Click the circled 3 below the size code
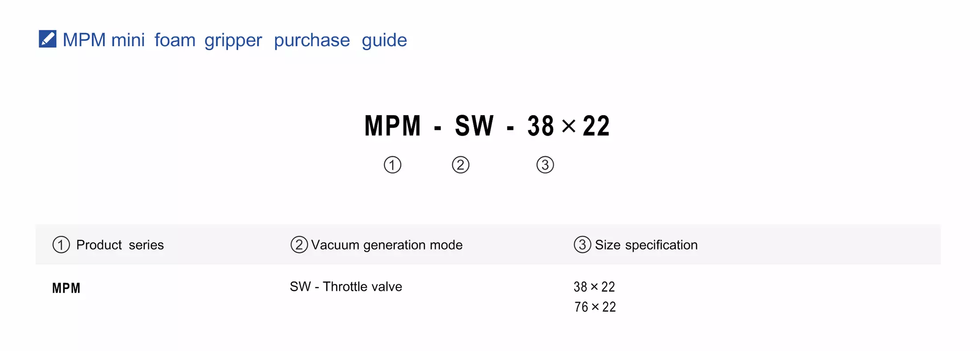The height and width of the screenshot is (351, 980). 545,165
